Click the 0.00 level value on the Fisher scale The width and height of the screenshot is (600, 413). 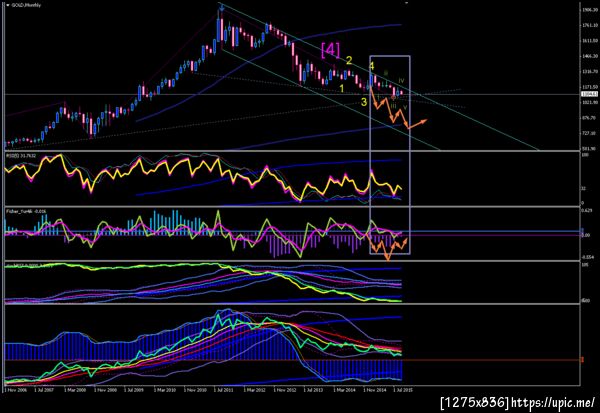587,235
